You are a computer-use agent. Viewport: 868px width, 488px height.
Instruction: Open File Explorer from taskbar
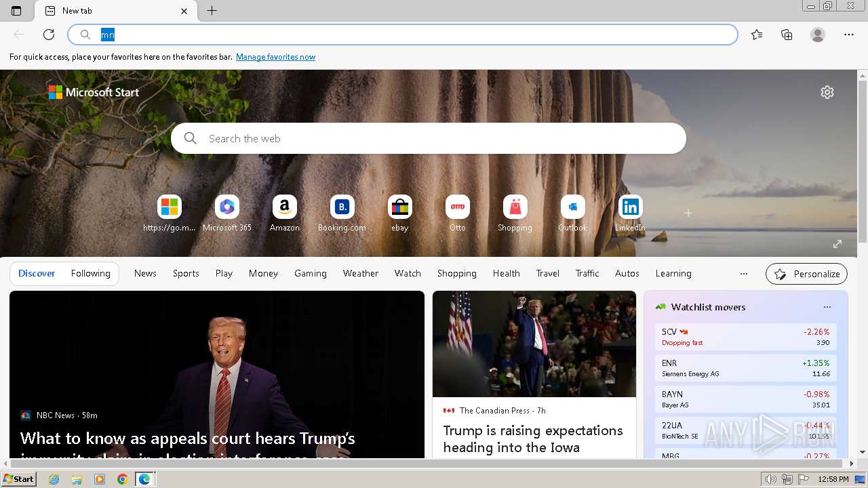(77, 479)
